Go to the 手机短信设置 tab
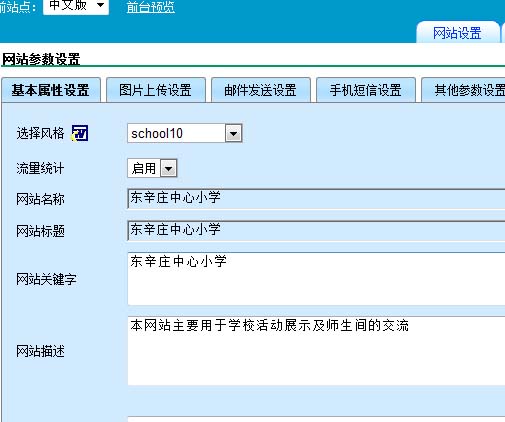The height and width of the screenshot is (422, 505). pyautogui.click(x=365, y=90)
